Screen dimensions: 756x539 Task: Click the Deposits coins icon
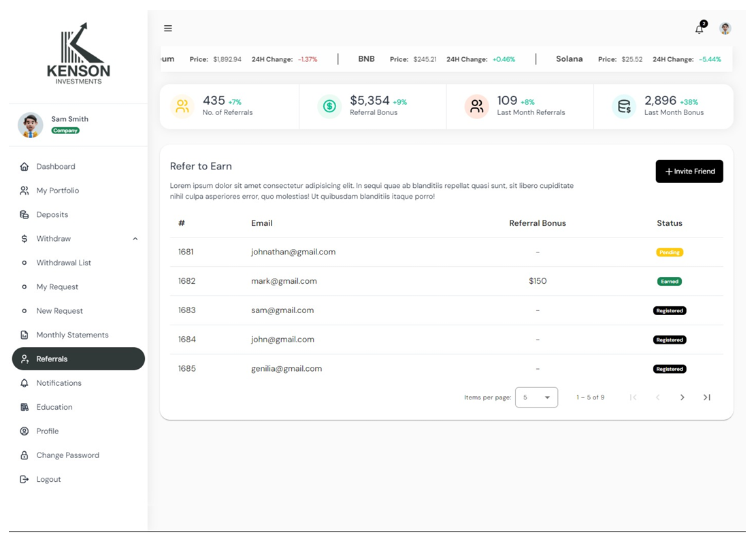point(24,214)
